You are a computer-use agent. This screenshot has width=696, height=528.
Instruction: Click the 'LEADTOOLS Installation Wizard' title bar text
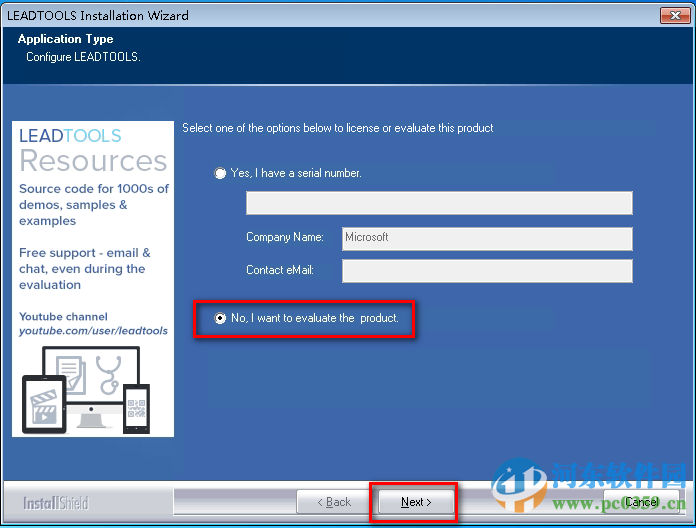pos(98,16)
